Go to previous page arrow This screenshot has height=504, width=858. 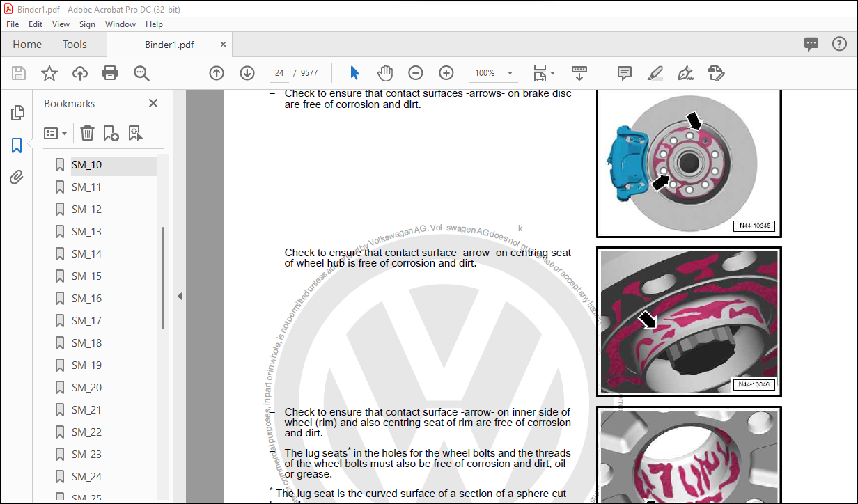pyautogui.click(x=217, y=73)
